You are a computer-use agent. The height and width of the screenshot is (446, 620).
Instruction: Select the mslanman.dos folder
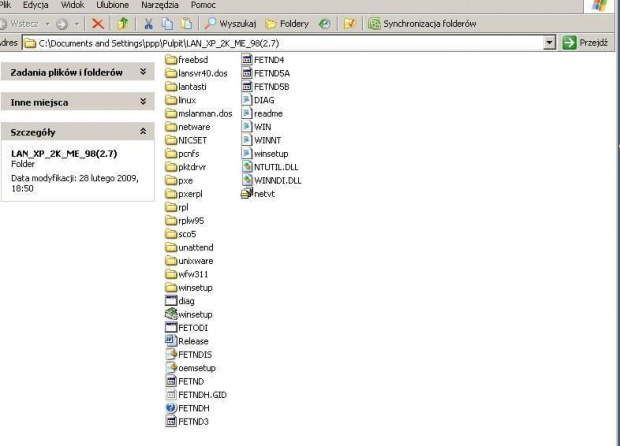(x=199, y=113)
